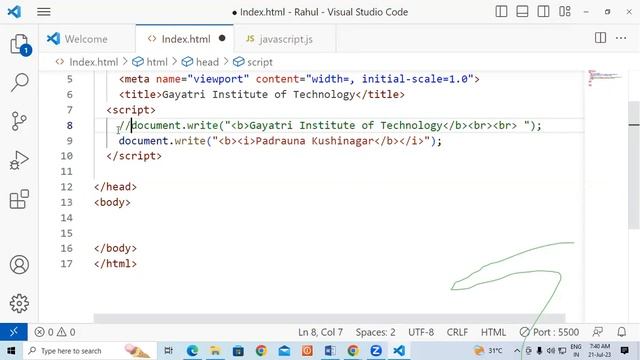Switch to the javascript.js tab

pos(285,39)
